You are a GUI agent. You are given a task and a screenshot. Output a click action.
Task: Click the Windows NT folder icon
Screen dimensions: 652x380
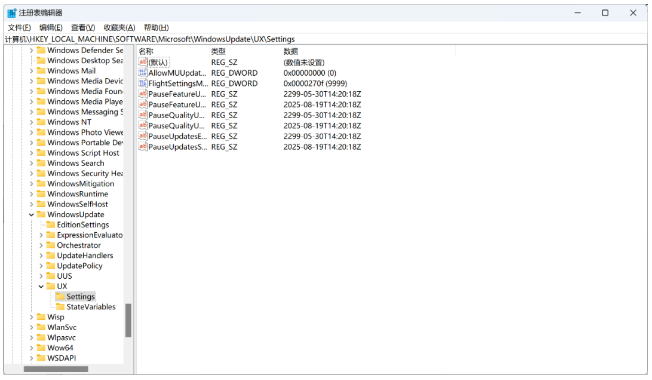pos(41,122)
